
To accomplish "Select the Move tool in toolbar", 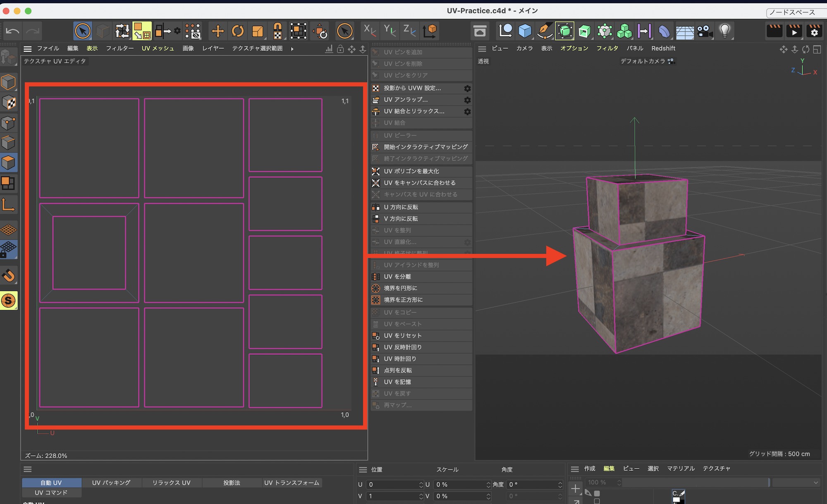I will click(x=218, y=31).
